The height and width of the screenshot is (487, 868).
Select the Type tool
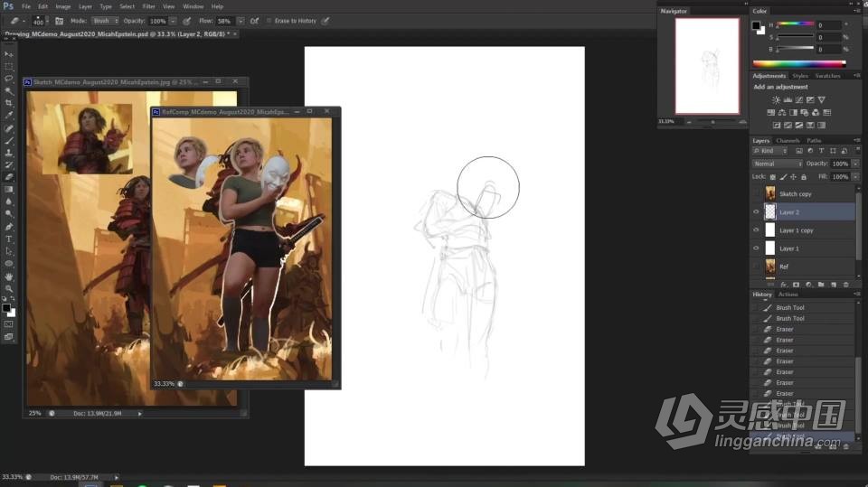[x=9, y=239]
